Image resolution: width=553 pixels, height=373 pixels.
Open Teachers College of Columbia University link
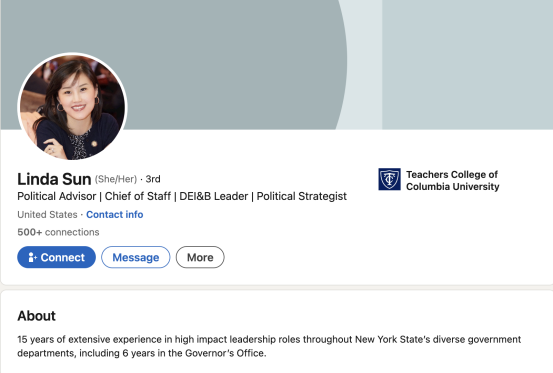(x=452, y=180)
